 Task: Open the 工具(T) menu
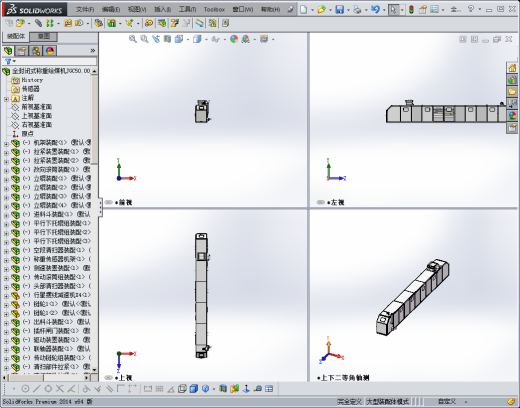point(187,9)
